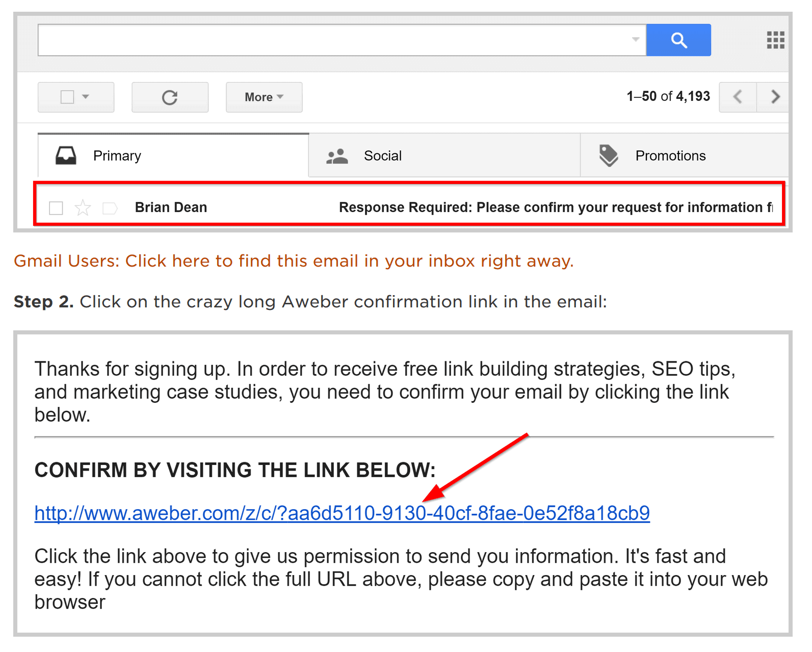This screenshot has height=652, width=812.
Task: Click the CONFIRM BY VISITING THE LINK heading
Action: (235, 470)
